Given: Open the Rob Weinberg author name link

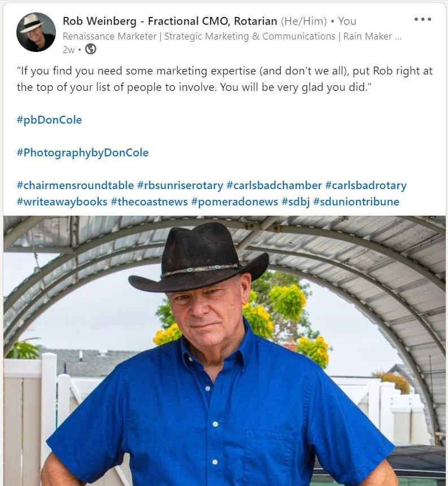Looking at the screenshot, I should (x=169, y=21).
